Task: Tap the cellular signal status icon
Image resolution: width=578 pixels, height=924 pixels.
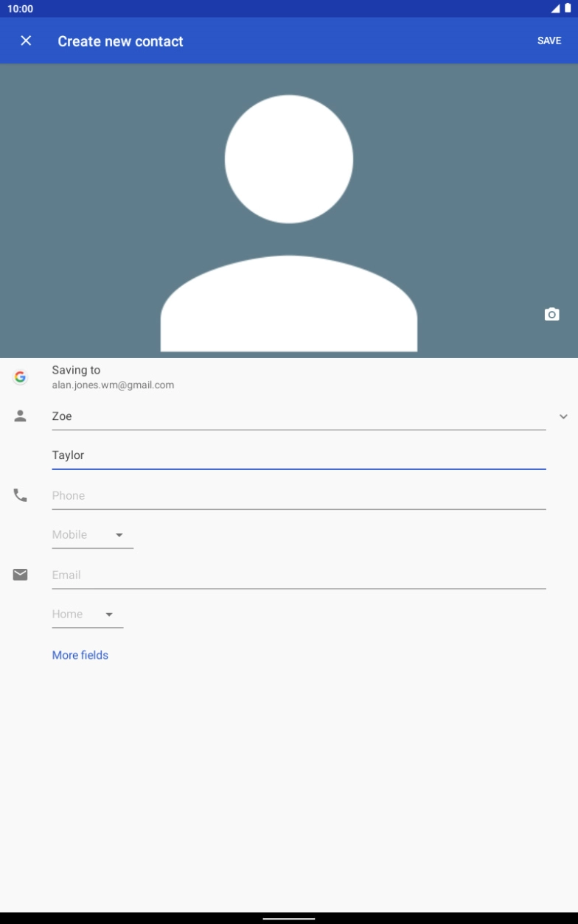Action: pyautogui.click(x=555, y=9)
